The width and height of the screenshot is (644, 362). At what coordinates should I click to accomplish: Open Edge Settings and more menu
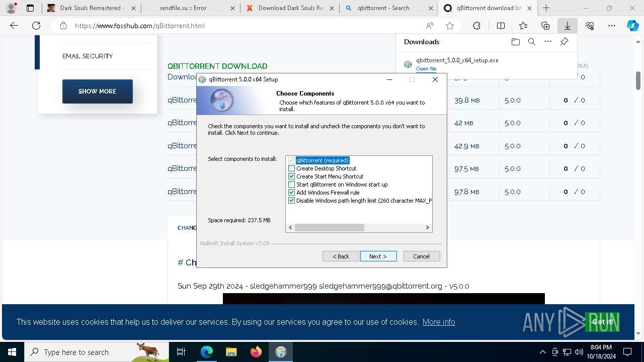point(612,26)
